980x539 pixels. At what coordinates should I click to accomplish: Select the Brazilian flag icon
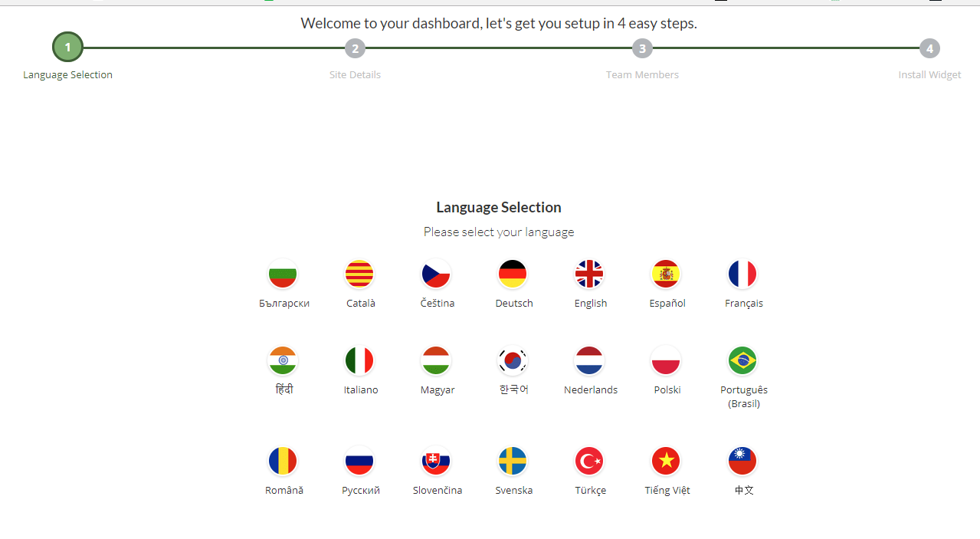click(x=742, y=360)
